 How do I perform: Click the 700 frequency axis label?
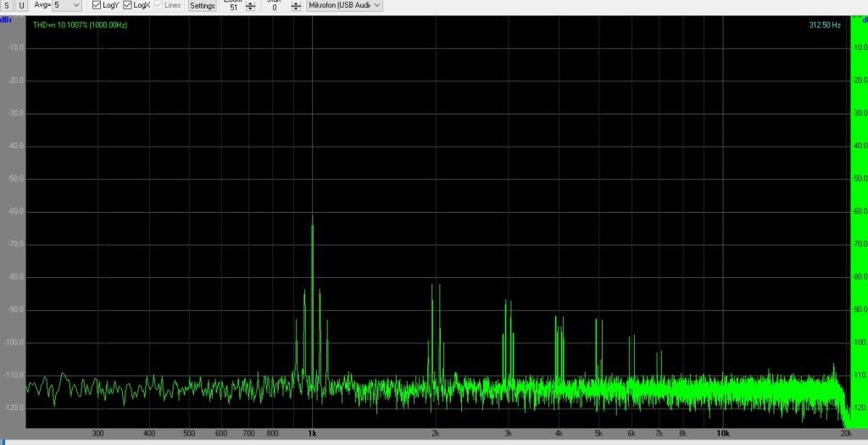click(x=248, y=433)
